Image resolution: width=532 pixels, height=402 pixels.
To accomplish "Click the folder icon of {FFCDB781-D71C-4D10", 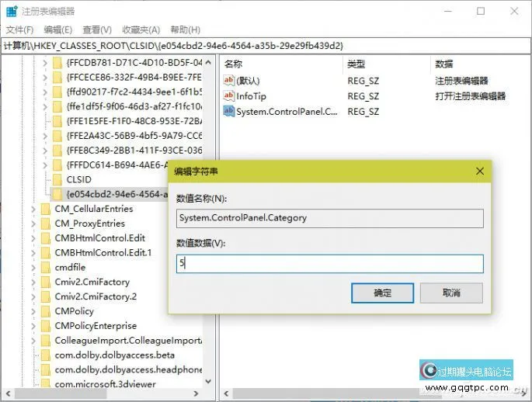I will 57,63.
